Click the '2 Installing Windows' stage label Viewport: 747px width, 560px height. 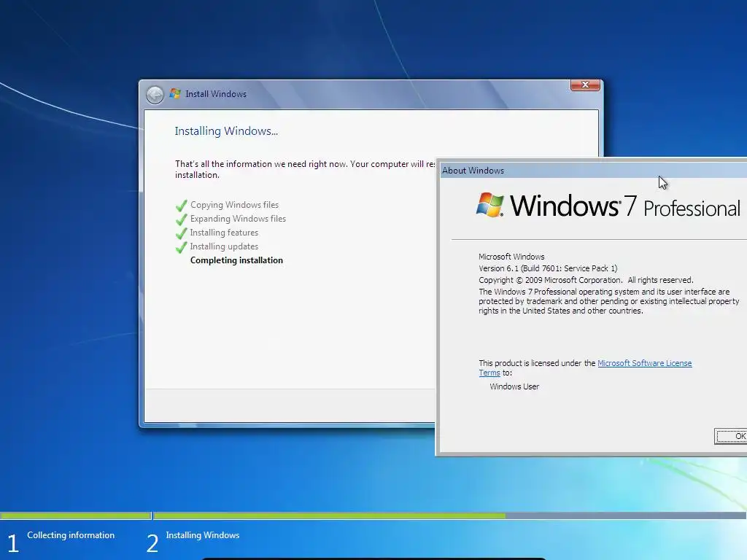[193, 542]
